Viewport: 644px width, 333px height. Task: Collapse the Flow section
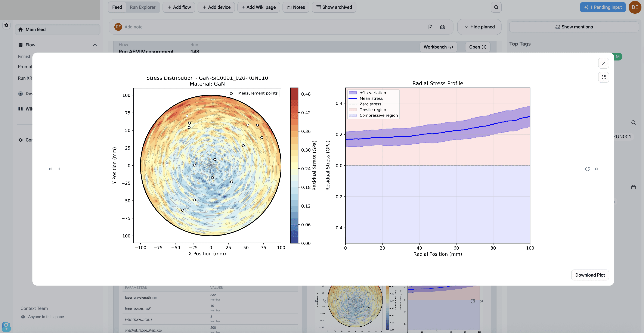coord(95,45)
